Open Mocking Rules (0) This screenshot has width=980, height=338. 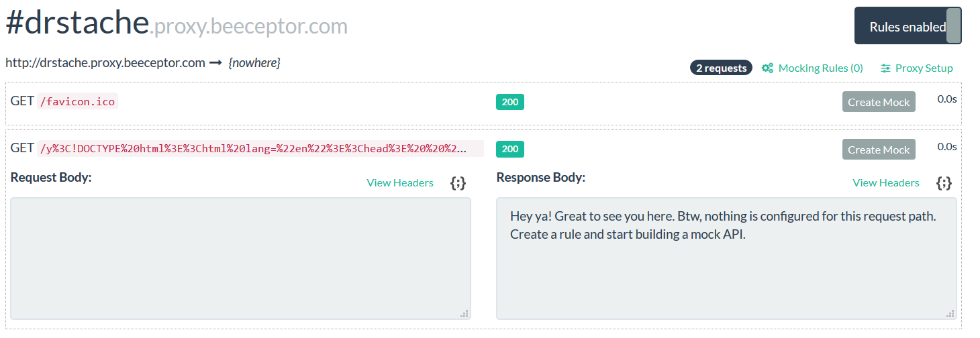[820, 68]
